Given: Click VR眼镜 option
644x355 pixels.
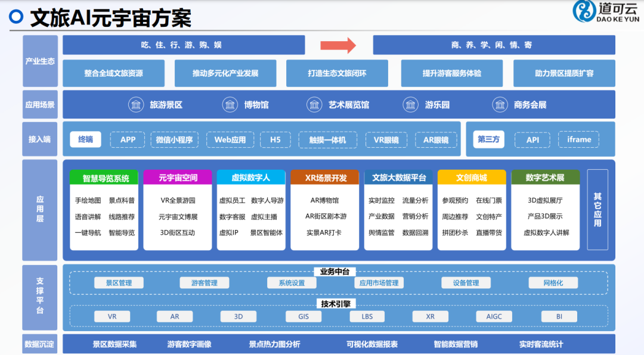Looking at the screenshot, I should coord(386,140).
